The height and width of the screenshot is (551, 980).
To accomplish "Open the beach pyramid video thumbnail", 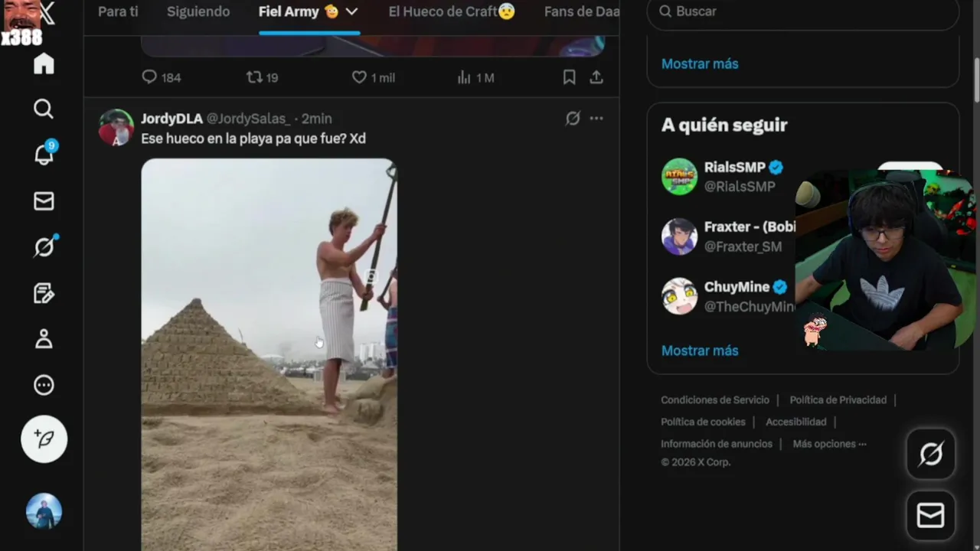I will tap(269, 354).
